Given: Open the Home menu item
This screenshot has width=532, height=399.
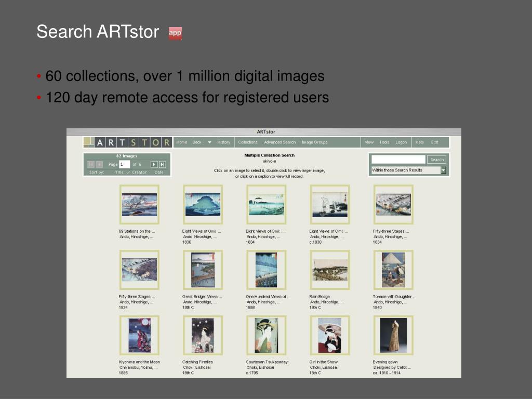Looking at the screenshot, I should coord(181,142).
